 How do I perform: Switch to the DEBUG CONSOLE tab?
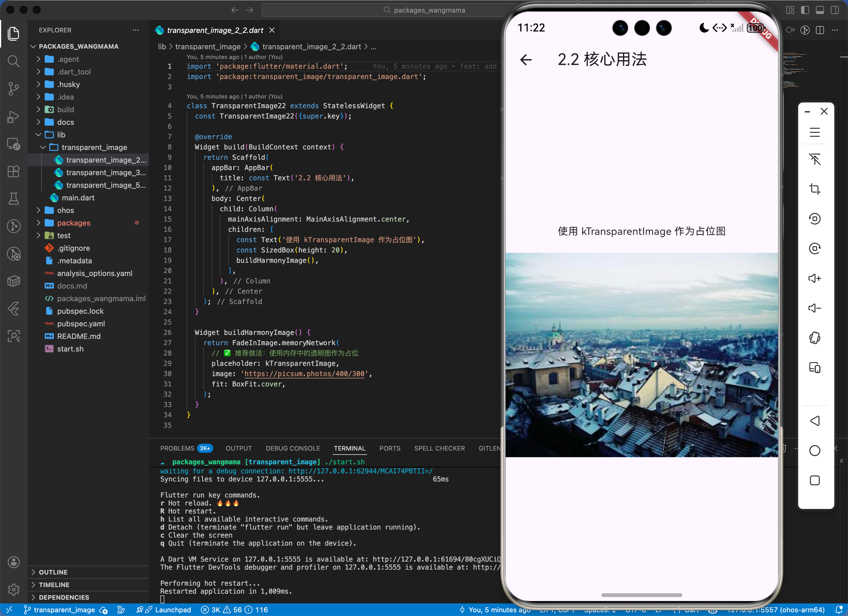293,448
